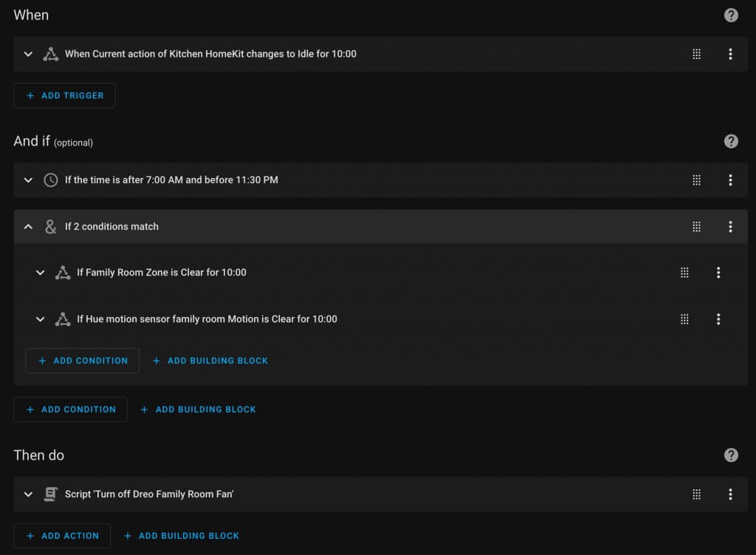Click Add Building Block under Then do
The image size is (756, 555).
(x=182, y=536)
